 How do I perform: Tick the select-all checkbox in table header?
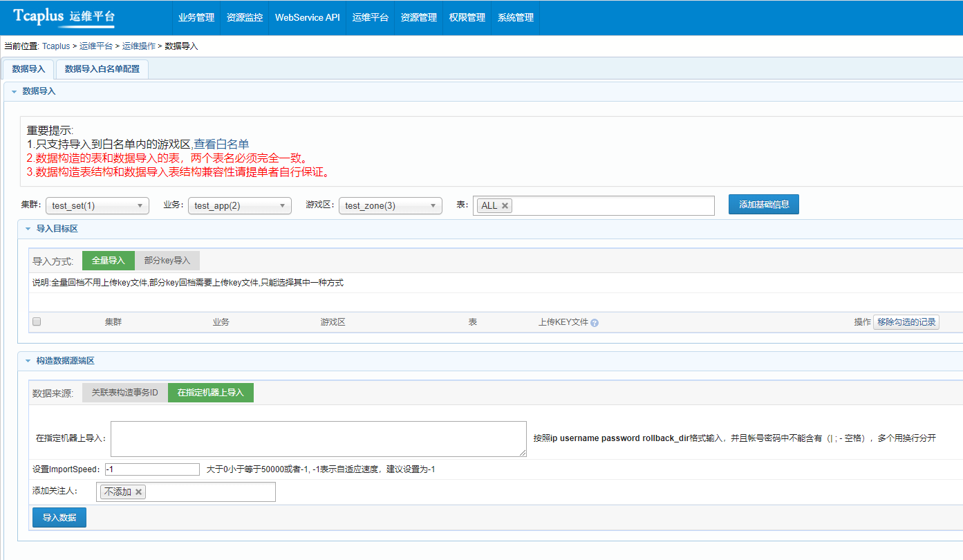point(37,321)
